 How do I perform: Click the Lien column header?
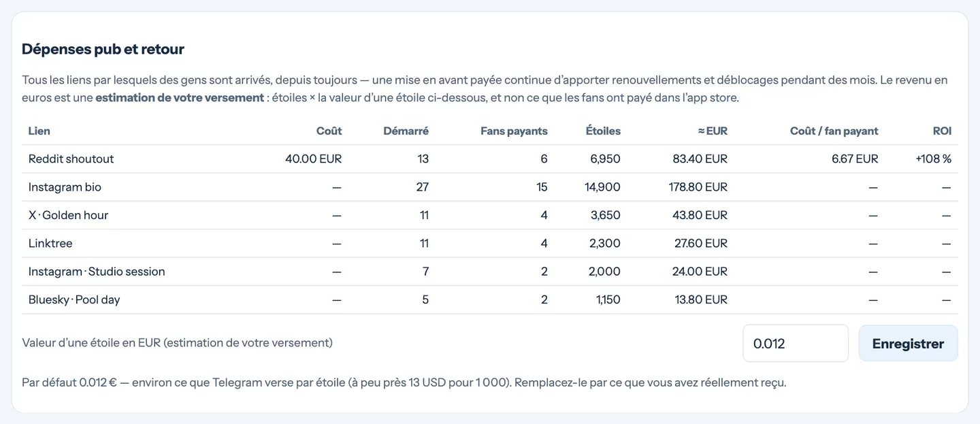(x=39, y=131)
